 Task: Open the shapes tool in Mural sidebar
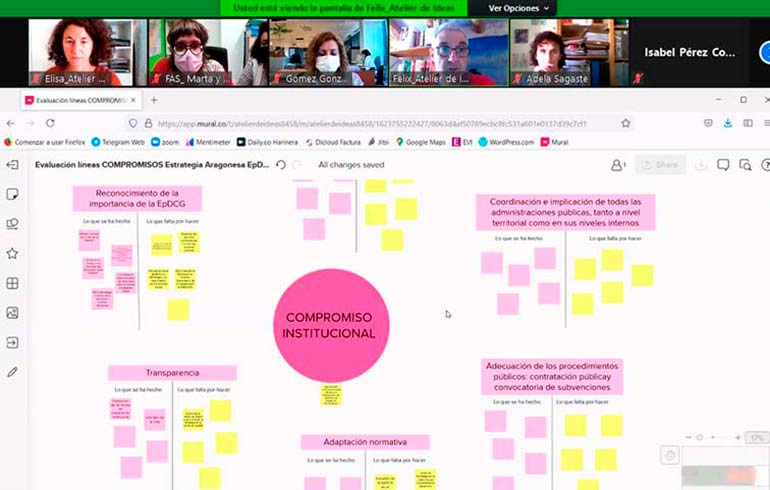[12, 224]
